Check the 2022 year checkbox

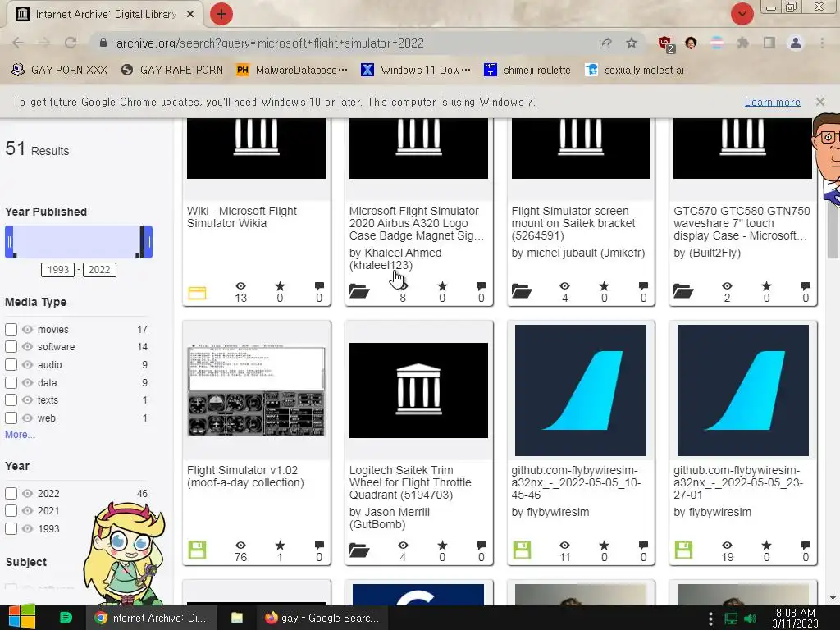11,493
